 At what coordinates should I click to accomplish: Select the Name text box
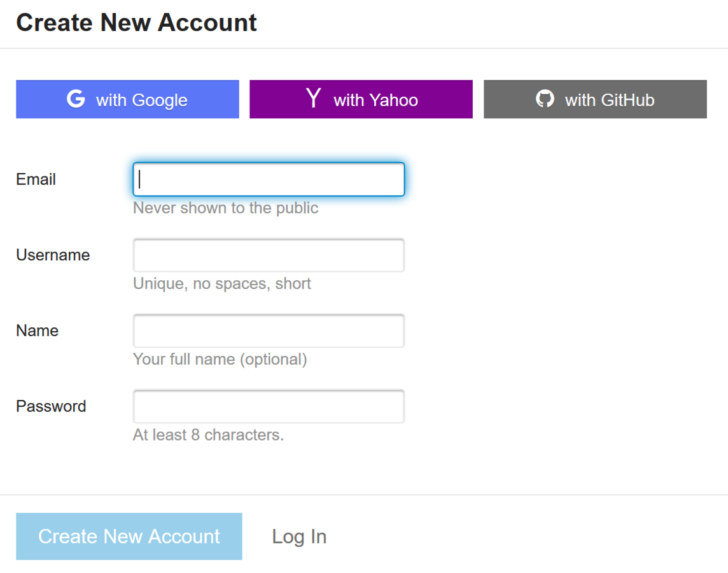(x=269, y=330)
